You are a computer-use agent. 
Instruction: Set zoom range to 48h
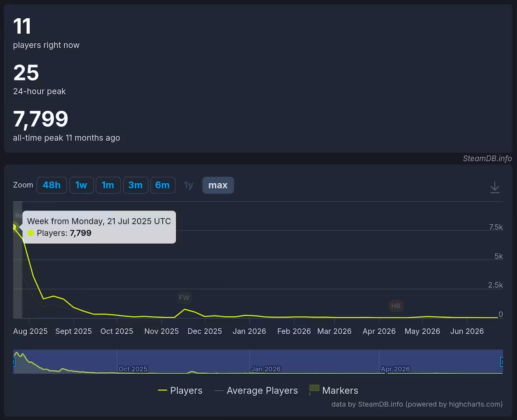click(52, 185)
